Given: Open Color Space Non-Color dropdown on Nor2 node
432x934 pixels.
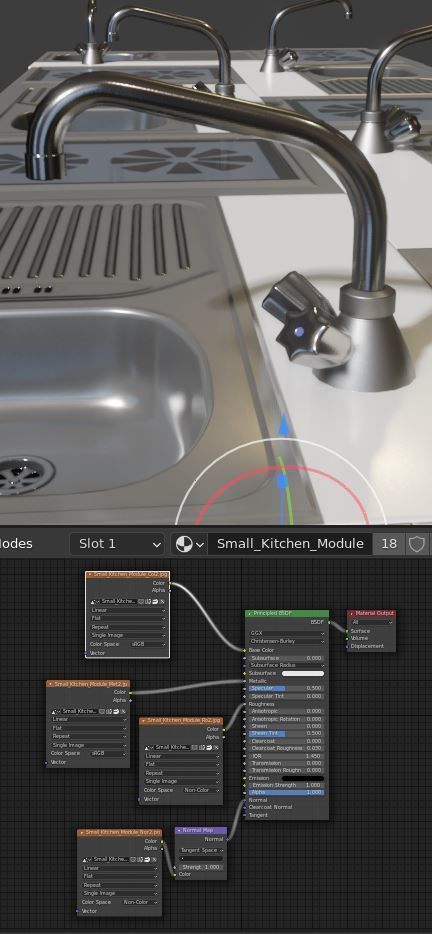Looking at the screenshot, I should [x=141, y=902].
